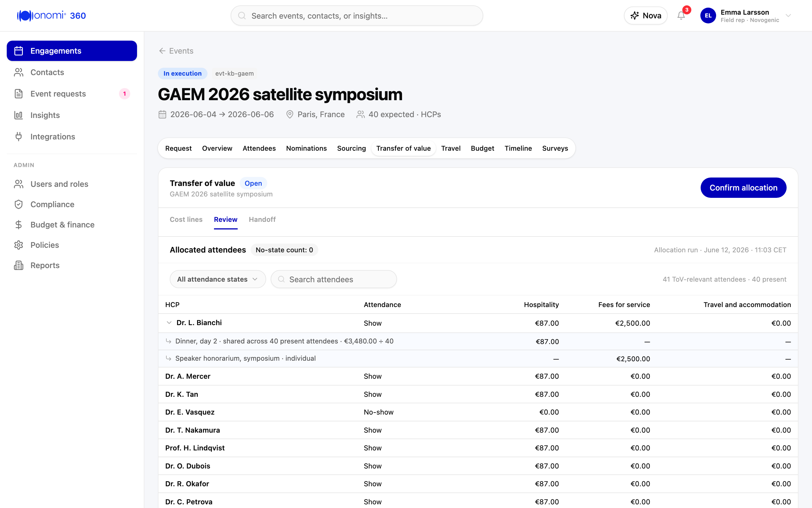Open Reports admin page
The width and height of the screenshot is (812, 508).
[72, 265]
